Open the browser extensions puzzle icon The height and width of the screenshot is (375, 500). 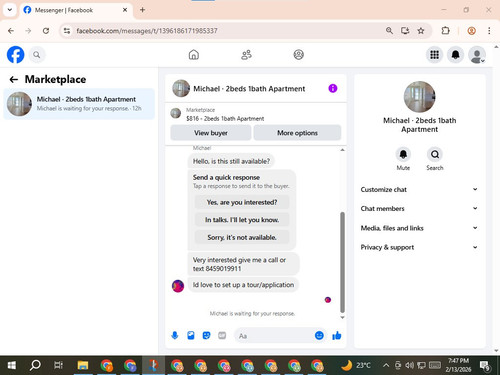tap(445, 31)
